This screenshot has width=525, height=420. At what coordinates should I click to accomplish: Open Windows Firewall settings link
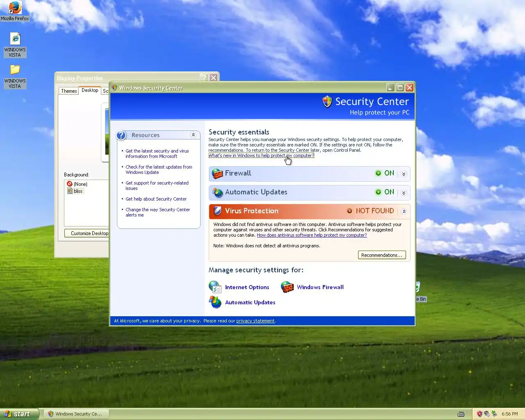tap(320, 287)
